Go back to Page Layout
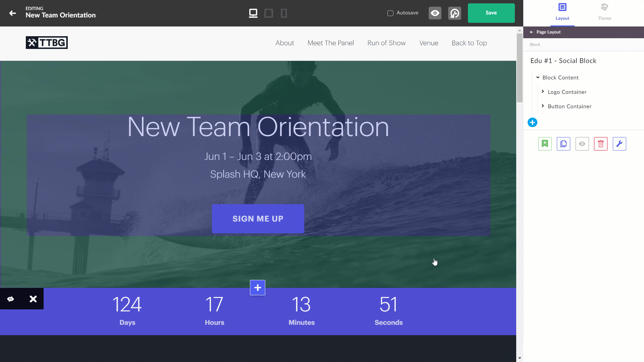This screenshot has width=644, height=362. click(545, 32)
